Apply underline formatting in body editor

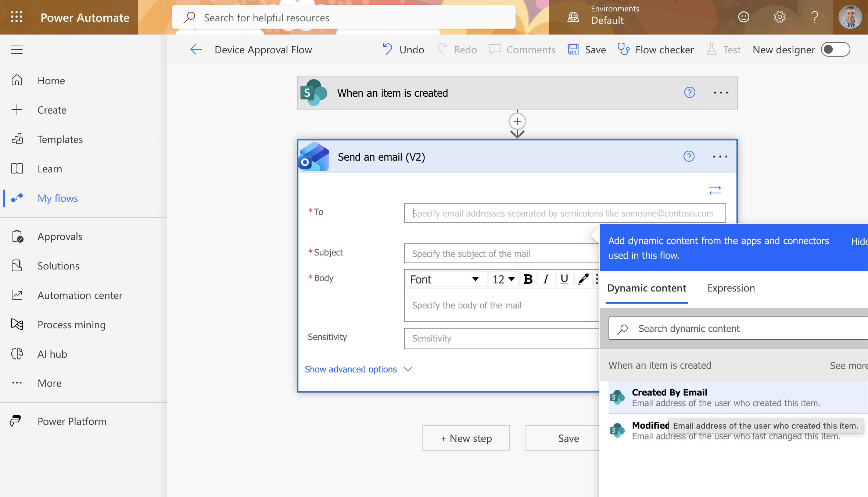pyautogui.click(x=564, y=279)
